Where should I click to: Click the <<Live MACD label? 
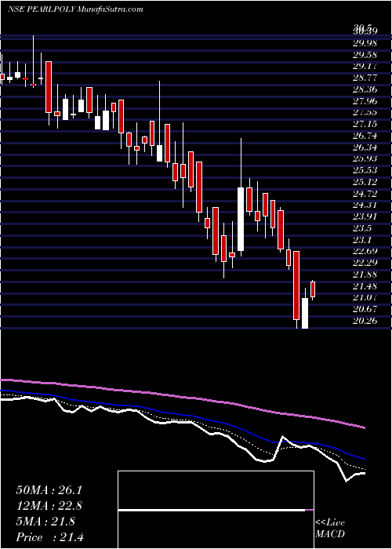330,529
